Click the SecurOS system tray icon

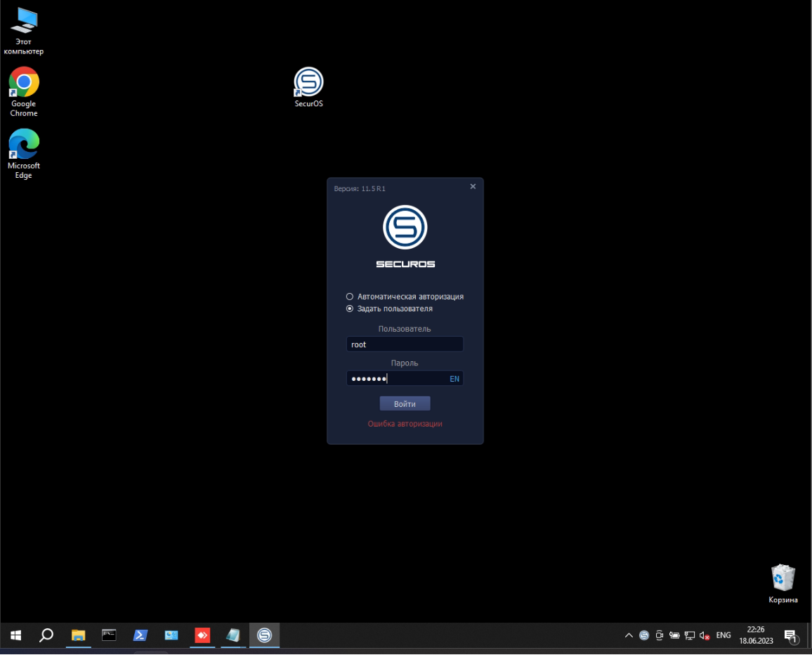click(644, 635)
